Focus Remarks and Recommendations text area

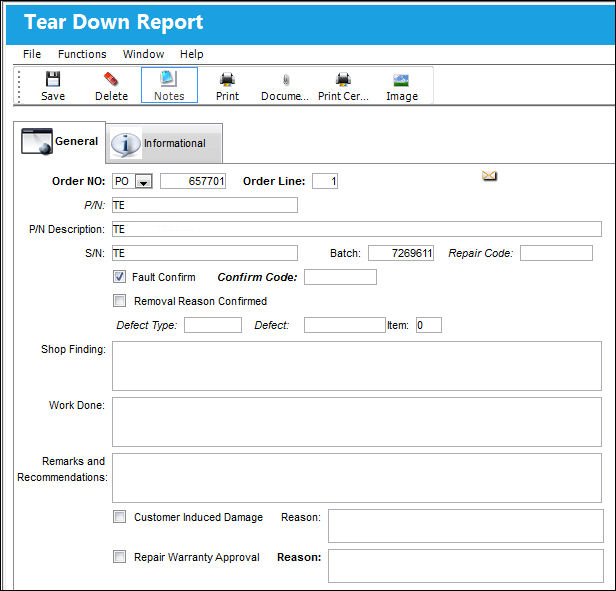357,478
